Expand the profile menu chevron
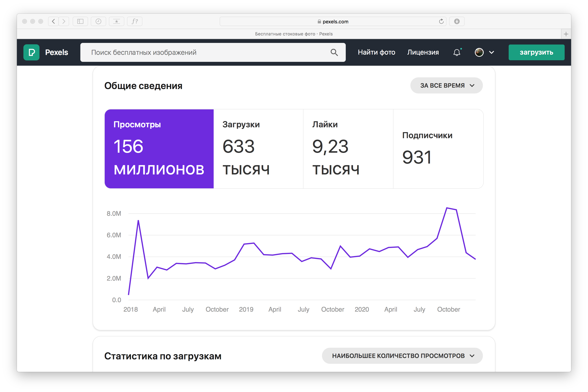The height and width of the screenshot is (392, 588). click(491, 52)
